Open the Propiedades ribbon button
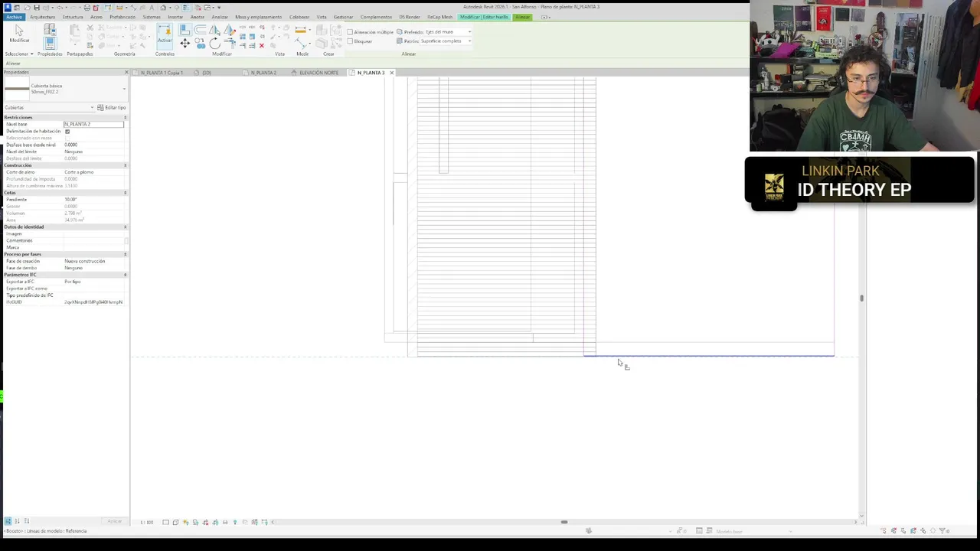The width and height of the screenshot is (980, 551). [x=50, y=44]
